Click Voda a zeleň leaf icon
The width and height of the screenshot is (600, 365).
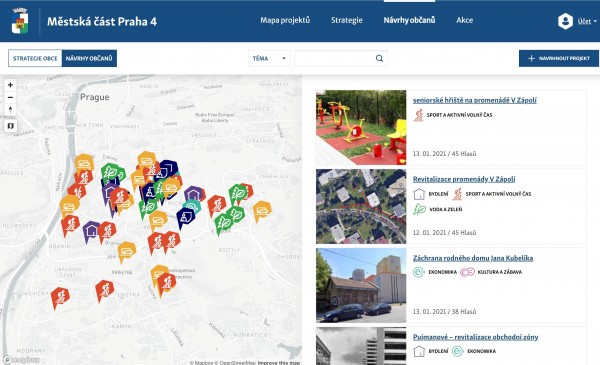pyautogui.click(x=419, y=209)
